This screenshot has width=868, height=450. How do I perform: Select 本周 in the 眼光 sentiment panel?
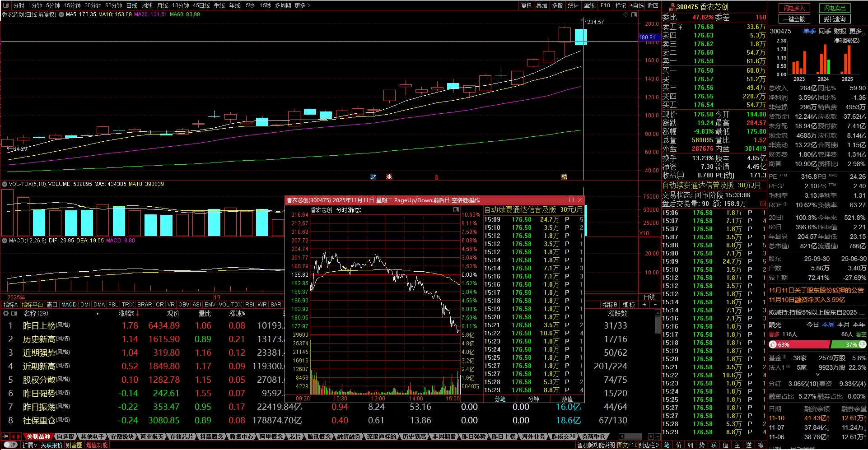828,325
